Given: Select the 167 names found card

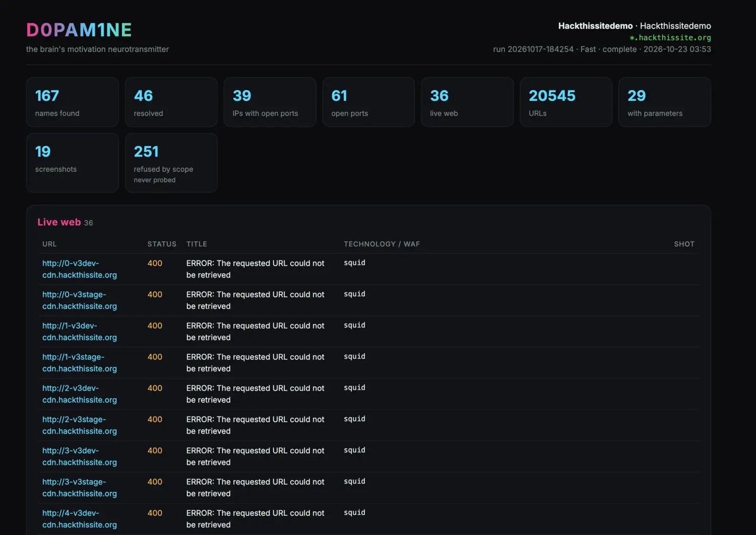Looking at the screenshot, I should point(73,102).
